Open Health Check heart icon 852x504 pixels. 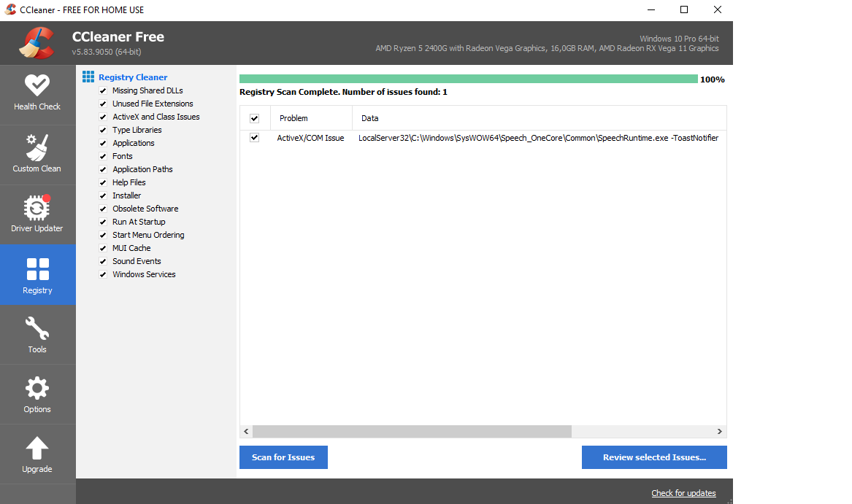(x=37, y=85)
